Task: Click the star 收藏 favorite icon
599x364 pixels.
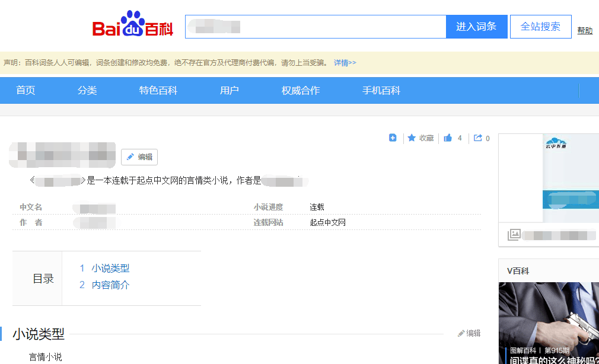Action: (x=412, y=138)
